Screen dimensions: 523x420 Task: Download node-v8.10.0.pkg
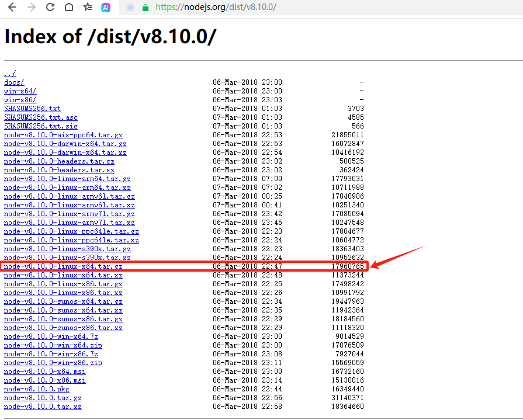pyautogui.click(x=37, y=389)
